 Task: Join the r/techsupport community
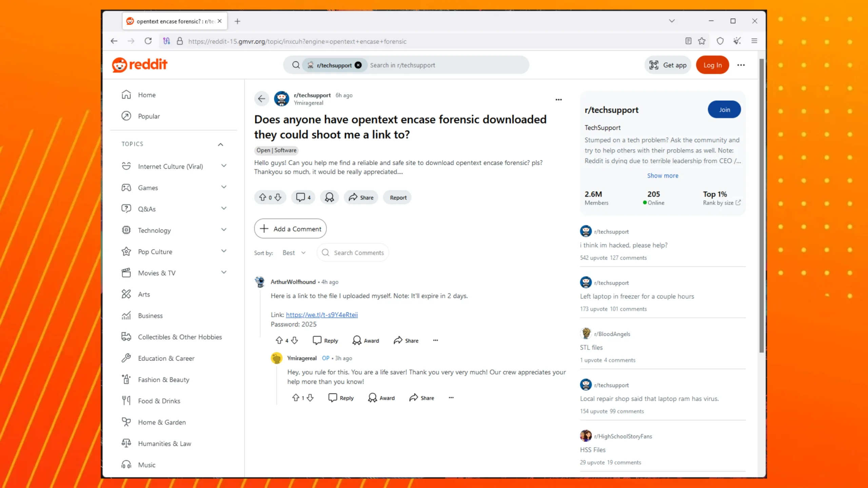(724, 109)
